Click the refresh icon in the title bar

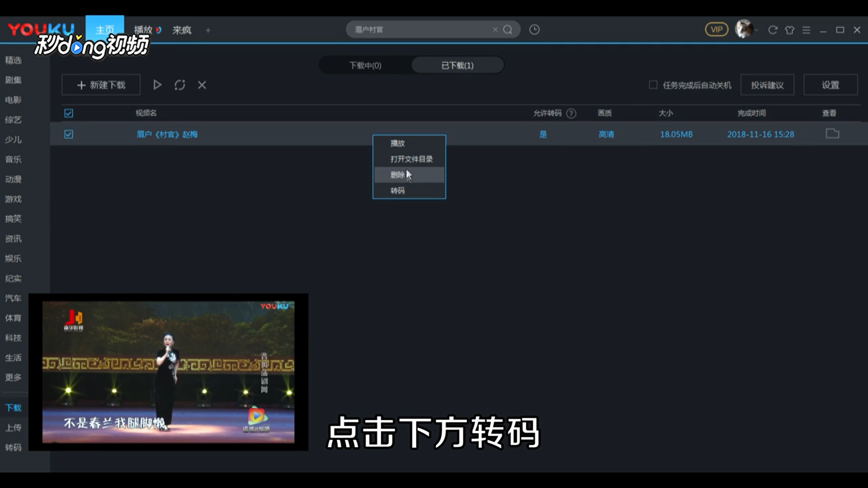773,29
